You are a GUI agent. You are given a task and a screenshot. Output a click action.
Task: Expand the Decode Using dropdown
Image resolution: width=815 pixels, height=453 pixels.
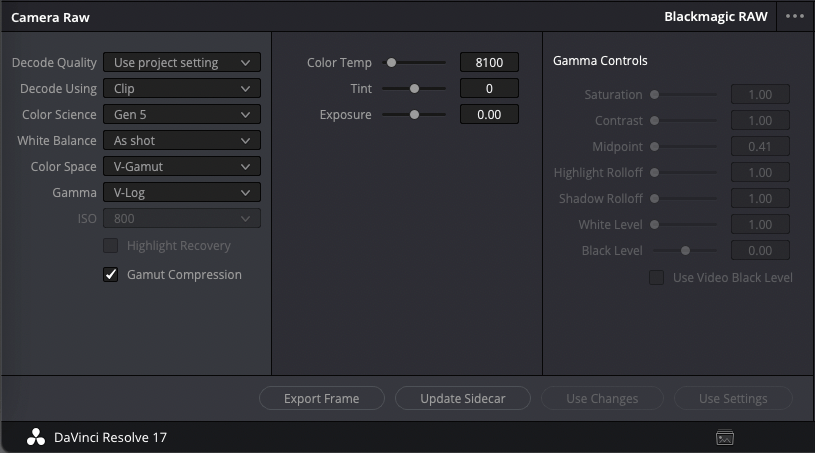[182, 88]
